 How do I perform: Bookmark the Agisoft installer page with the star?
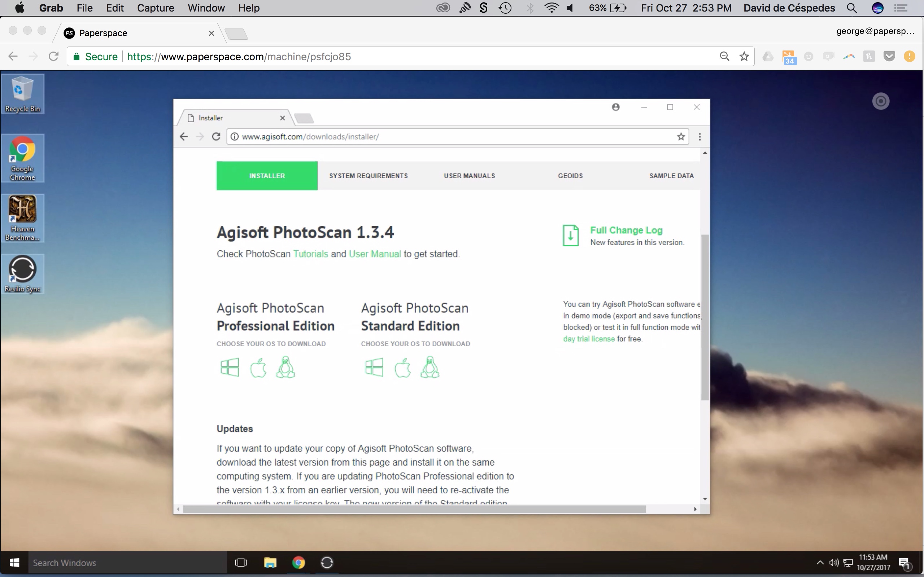click(x=681, y=137)
